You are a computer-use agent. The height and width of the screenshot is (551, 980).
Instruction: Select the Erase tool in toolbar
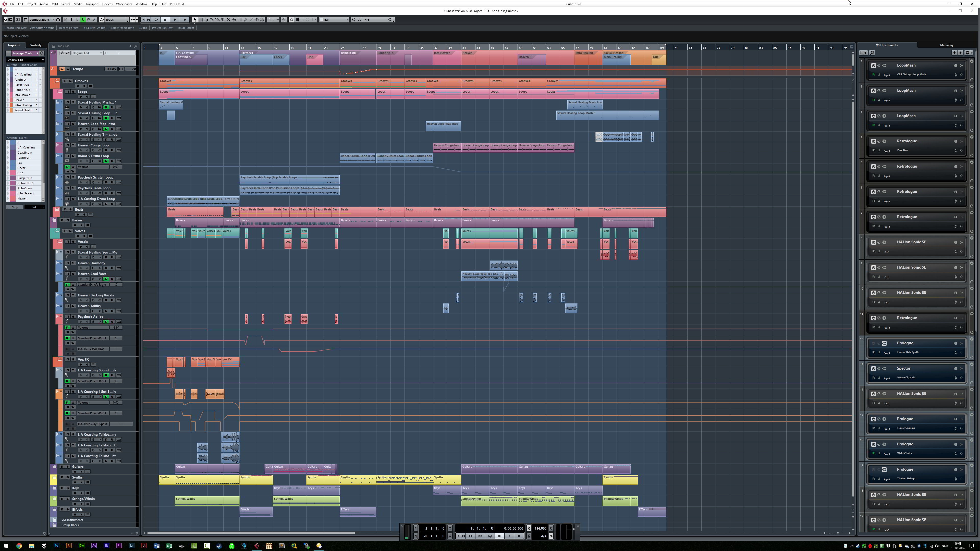(217, 20)
